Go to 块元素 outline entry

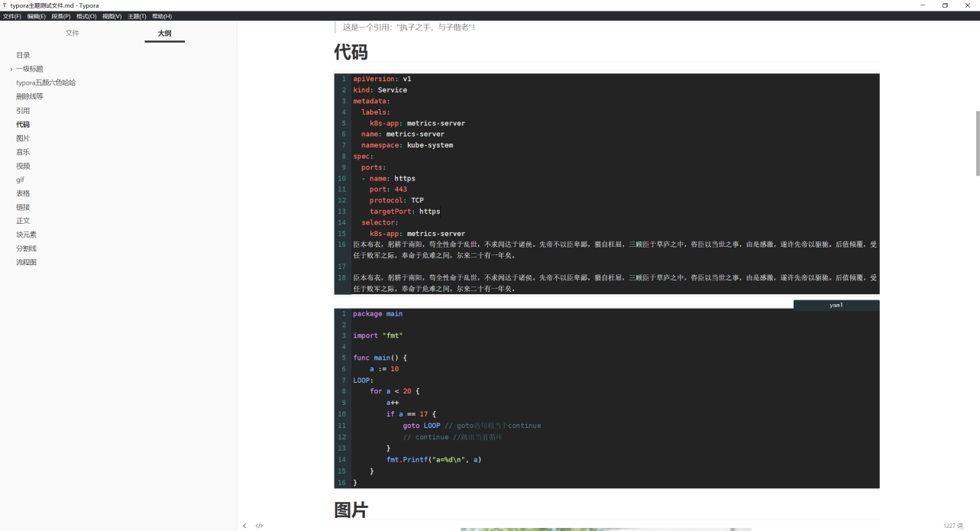(26, 235)
